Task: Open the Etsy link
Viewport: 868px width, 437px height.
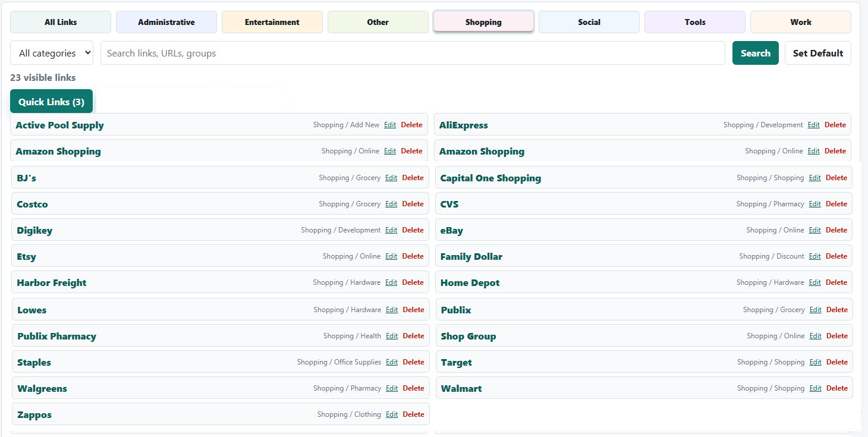Action: (26, 256)
